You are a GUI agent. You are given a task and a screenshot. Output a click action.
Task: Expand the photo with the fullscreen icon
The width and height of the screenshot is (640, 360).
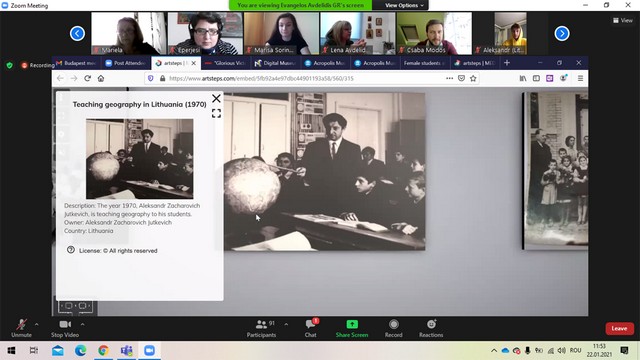pos(216,113)
